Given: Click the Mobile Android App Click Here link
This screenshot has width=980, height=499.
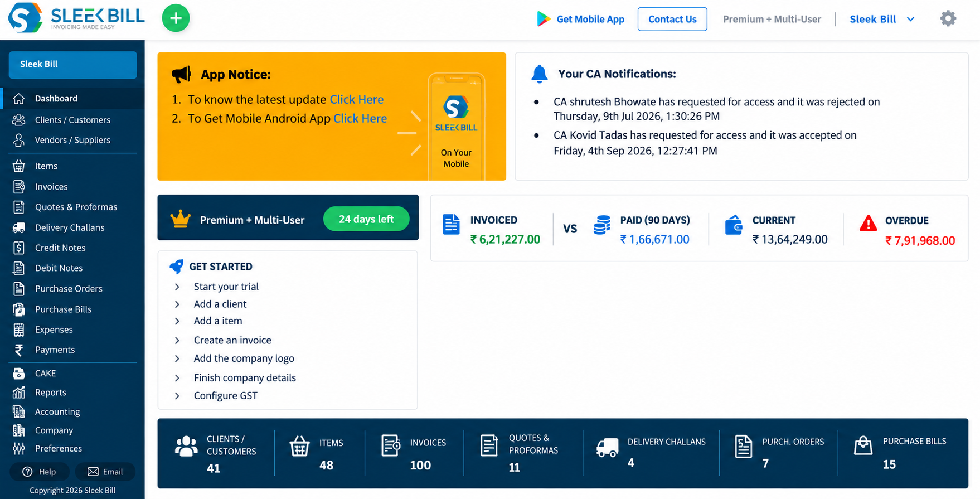Looking at the screenshot, I should pos(360,118).
